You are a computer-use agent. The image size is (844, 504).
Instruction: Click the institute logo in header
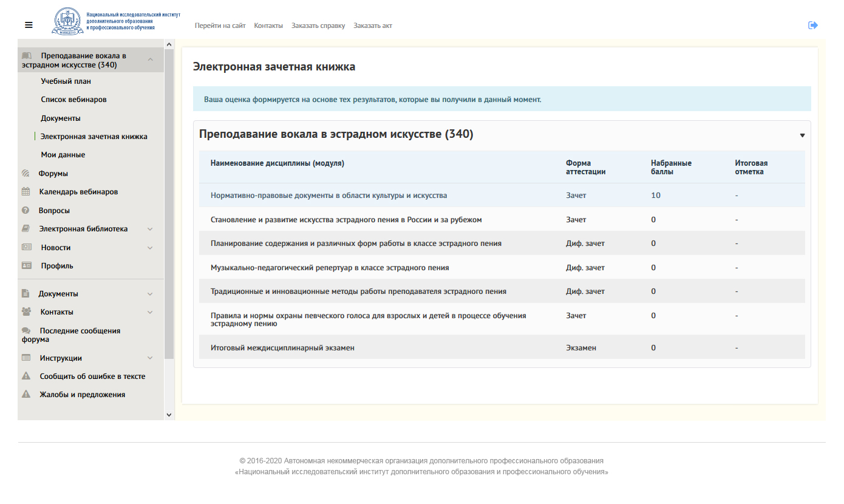coord(68,21)
